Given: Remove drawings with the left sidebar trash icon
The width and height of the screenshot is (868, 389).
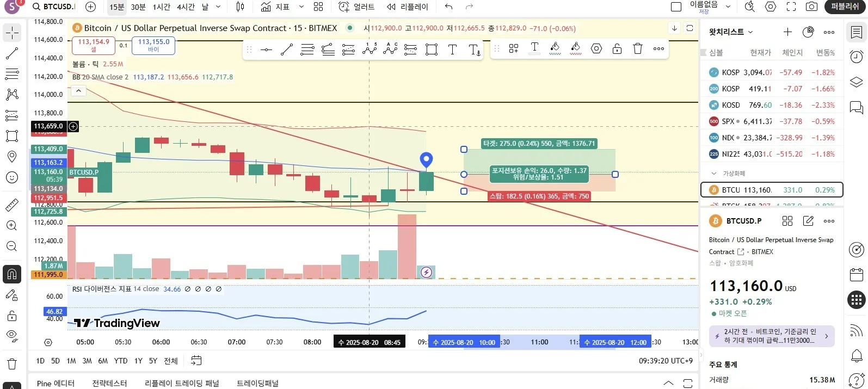Looking at the screenshot, I should click(12, 364).
